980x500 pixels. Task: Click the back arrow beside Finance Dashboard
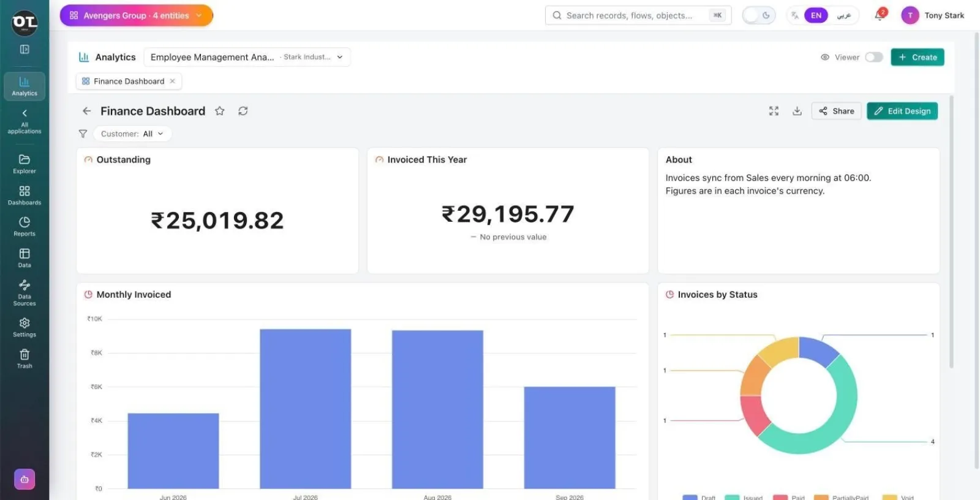pyautogui.click(x=86, y=111)
